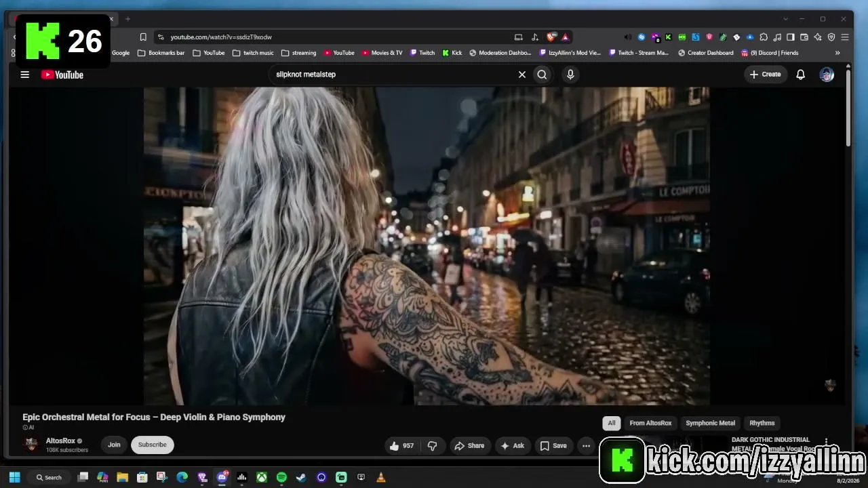
Task: Open the browser extensions puzzle icon
Action: tap(764, 37)
